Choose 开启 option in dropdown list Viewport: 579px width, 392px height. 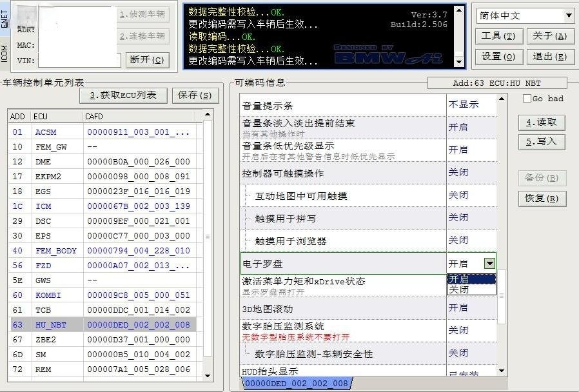coord(471,279)
